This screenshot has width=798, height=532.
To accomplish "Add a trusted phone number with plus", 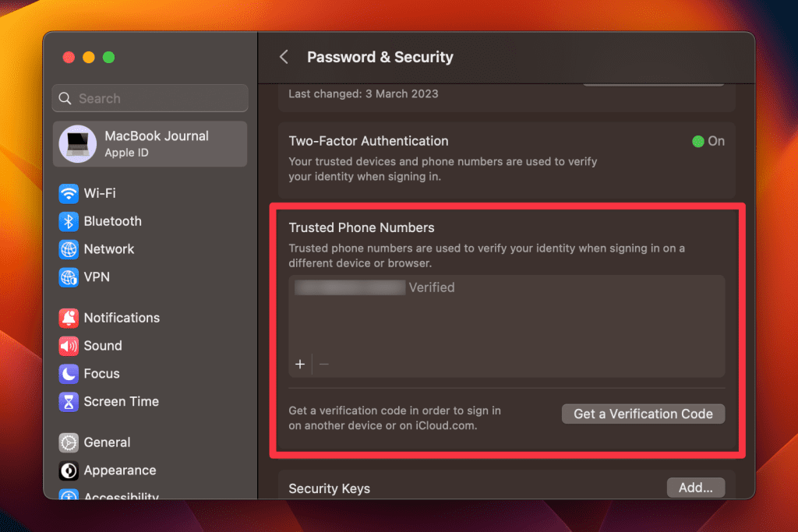I will 300,364.
